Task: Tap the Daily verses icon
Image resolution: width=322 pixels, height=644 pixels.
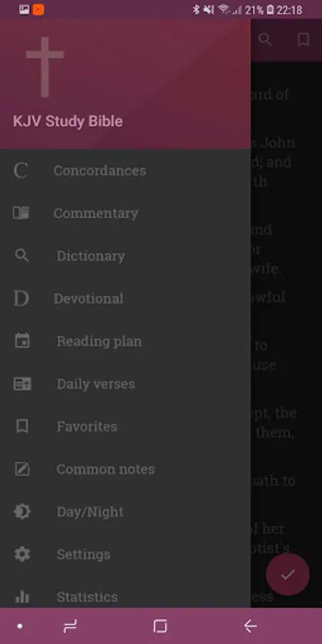Action: pyautogui.click(x=22, y=384)
